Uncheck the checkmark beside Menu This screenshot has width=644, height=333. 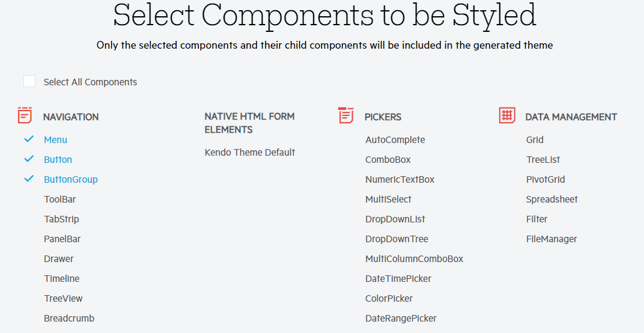pyautogui.click(x=29, y=139)
